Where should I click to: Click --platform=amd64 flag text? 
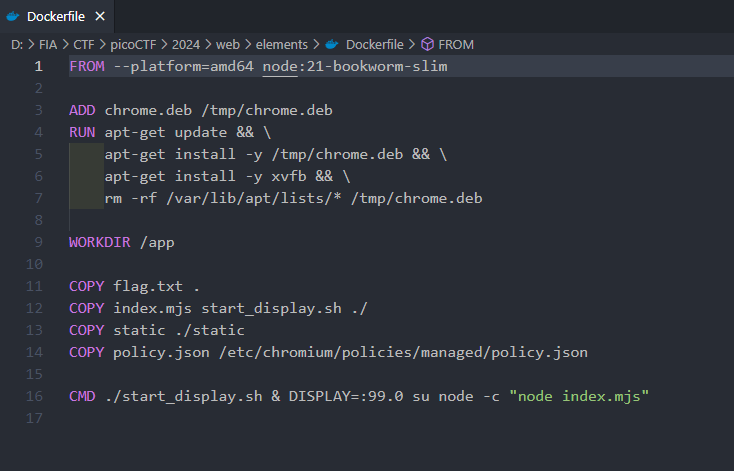(x=184, y=66)
